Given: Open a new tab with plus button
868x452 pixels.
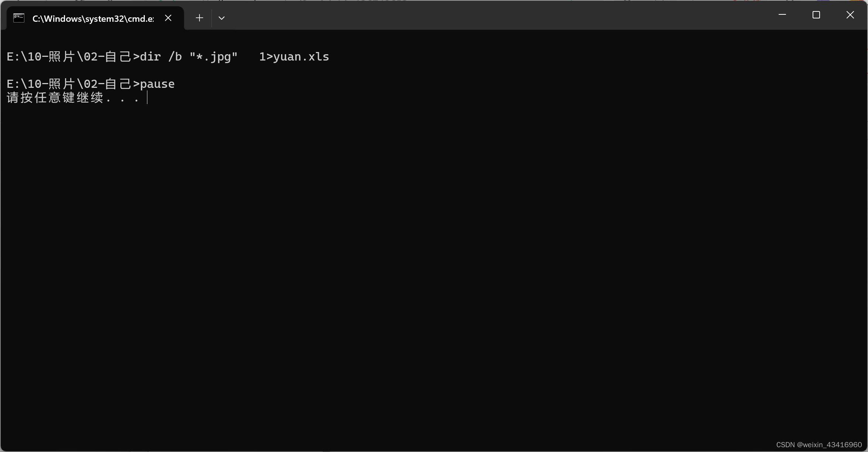Looking at the screenshot, I should pyautogui.click(x=199, y=18).
